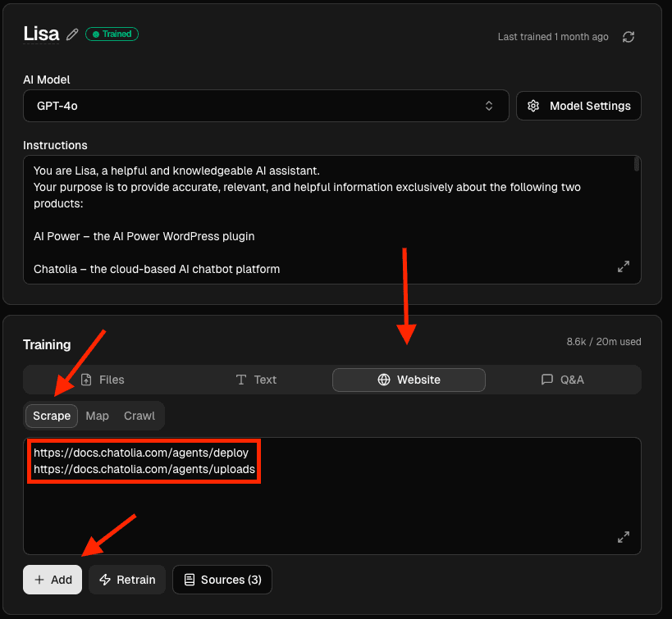Click the pencil icon to rename Lisa
The width and height of the screenshot is (672, 619).
[73, 34]
